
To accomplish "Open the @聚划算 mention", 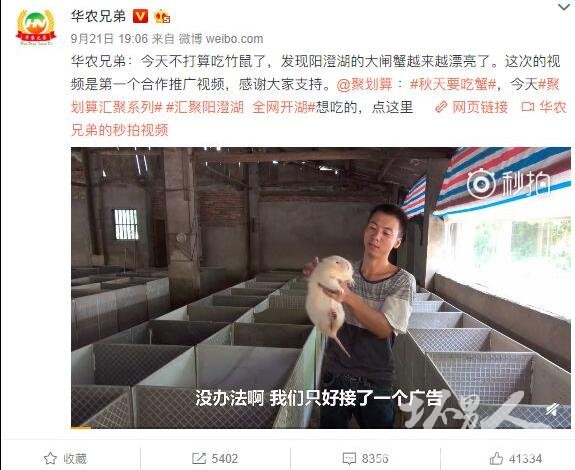I will tap(364, 85).
